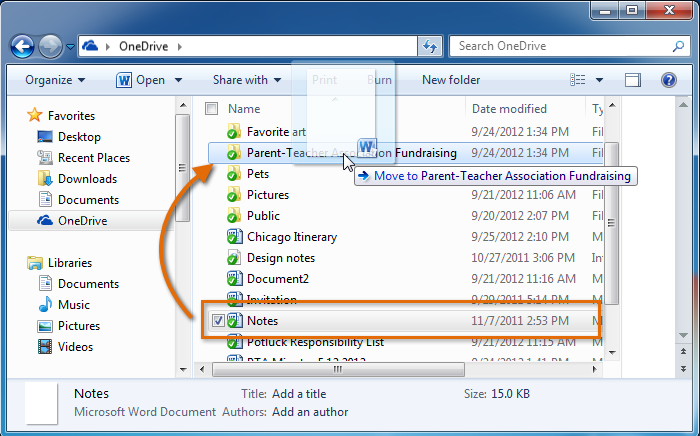Select the Potluck Responsibility List name
The width and height of the screenshot is (700, 436).
tap(315, 342)
